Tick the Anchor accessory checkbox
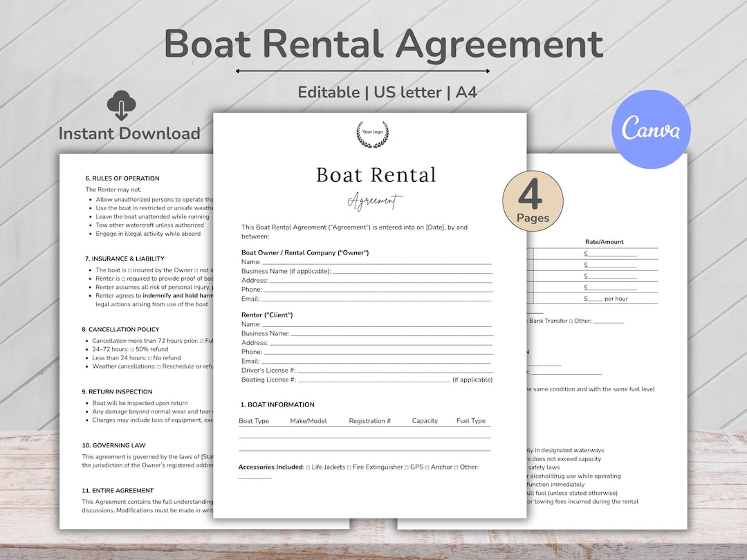The width and height of the screenshot is (747, 560). pyautogui.click(x=427, y=467)
